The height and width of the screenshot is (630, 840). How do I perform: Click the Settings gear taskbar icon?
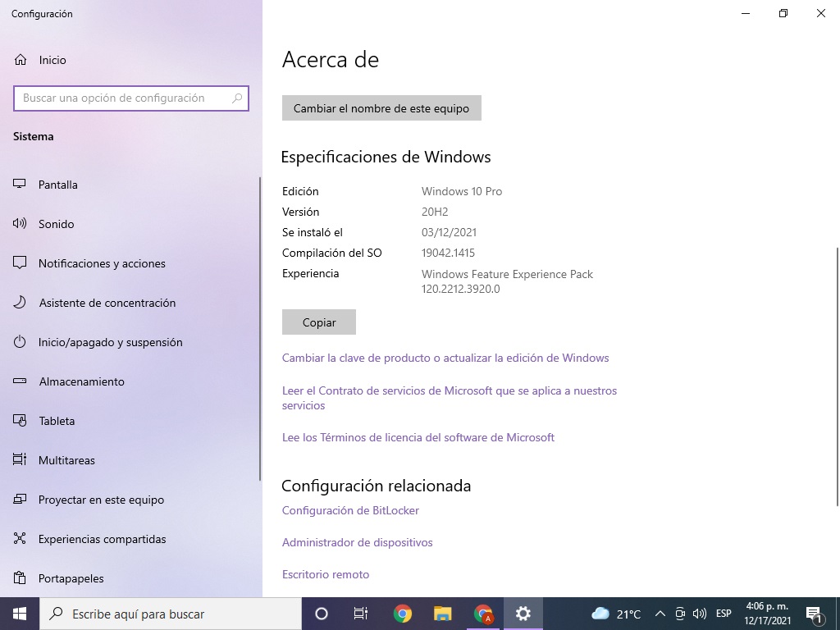point(523,614)
